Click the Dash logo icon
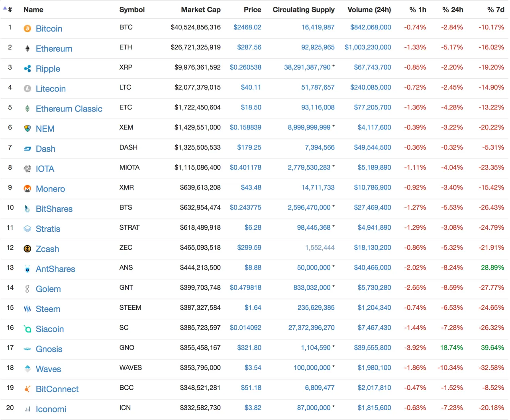This screenshot has height=420, width=510. point(27,149)
